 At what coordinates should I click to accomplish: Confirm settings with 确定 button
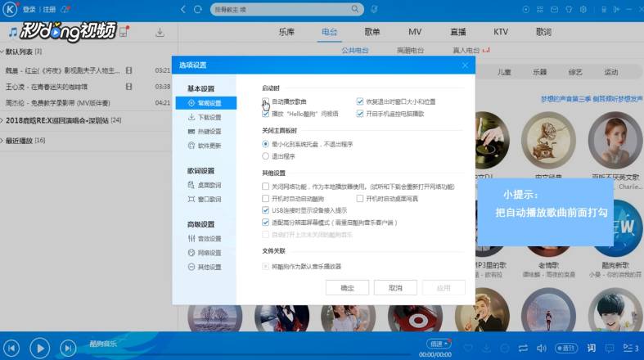(x=347, y=288)
